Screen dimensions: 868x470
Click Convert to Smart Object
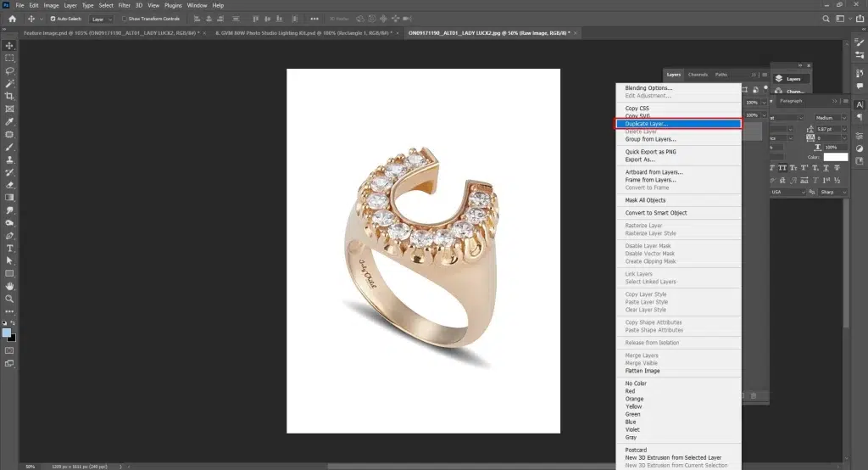pos(656,212)
